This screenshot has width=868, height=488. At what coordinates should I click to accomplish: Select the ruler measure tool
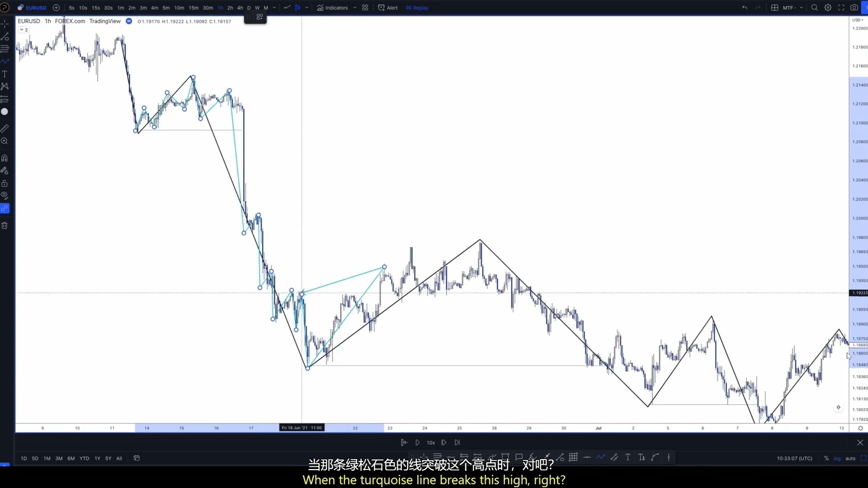pos(5,129)
